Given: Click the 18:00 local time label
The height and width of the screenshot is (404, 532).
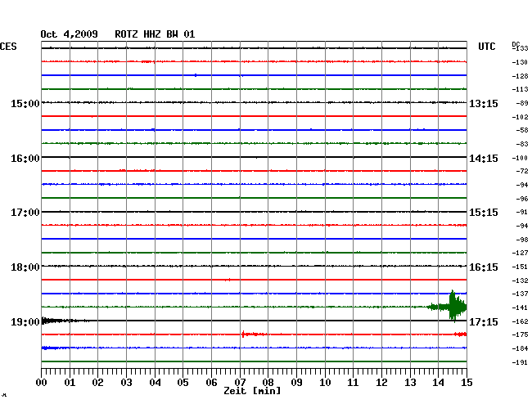Looking at the screenshot, I should point(25,267).
